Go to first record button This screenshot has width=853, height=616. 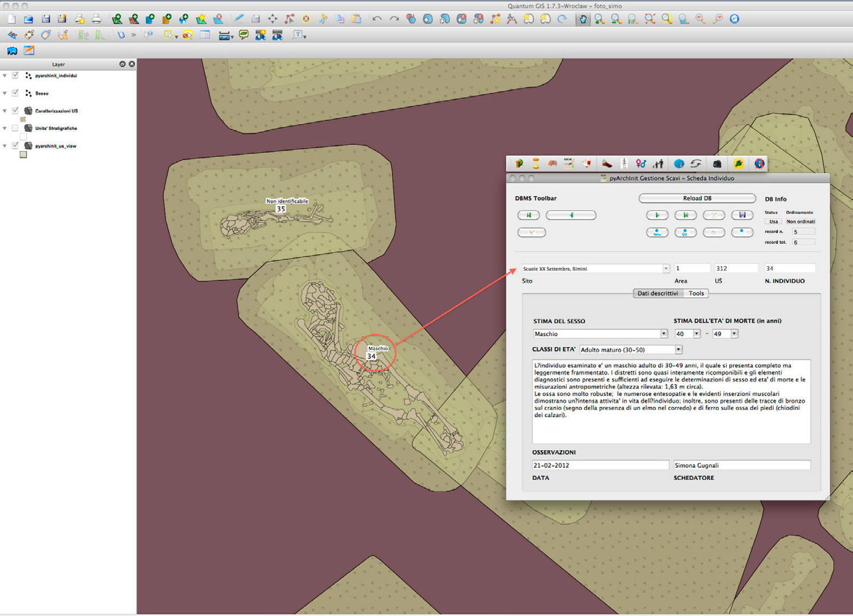529,215
